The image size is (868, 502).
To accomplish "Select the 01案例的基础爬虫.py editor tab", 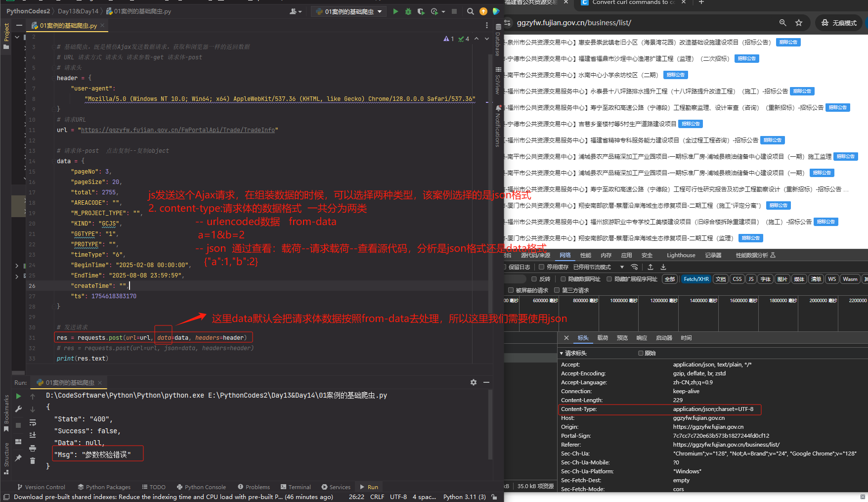I will [68, 25].
